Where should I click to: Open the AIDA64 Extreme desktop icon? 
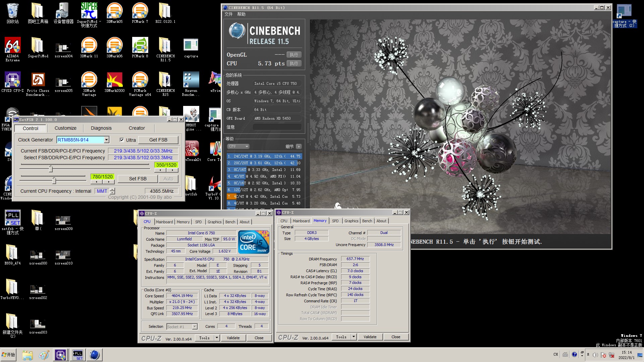click(12, 49)
